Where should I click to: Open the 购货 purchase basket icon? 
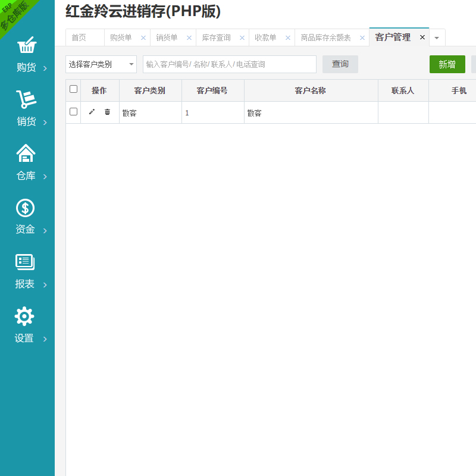[26, 46]
